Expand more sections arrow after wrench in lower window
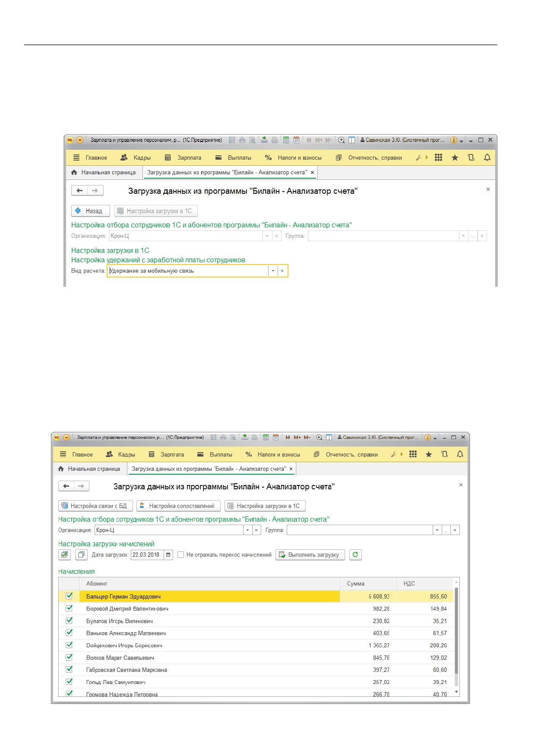 point(402,454)
